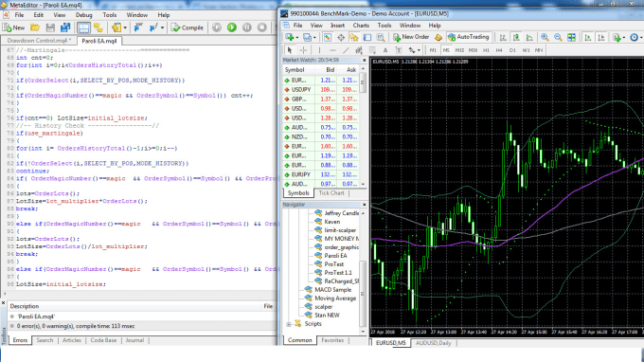Pause debugging with the pause icon
The height and width of the screenshot is (362, 644).
tap(247, 27)
